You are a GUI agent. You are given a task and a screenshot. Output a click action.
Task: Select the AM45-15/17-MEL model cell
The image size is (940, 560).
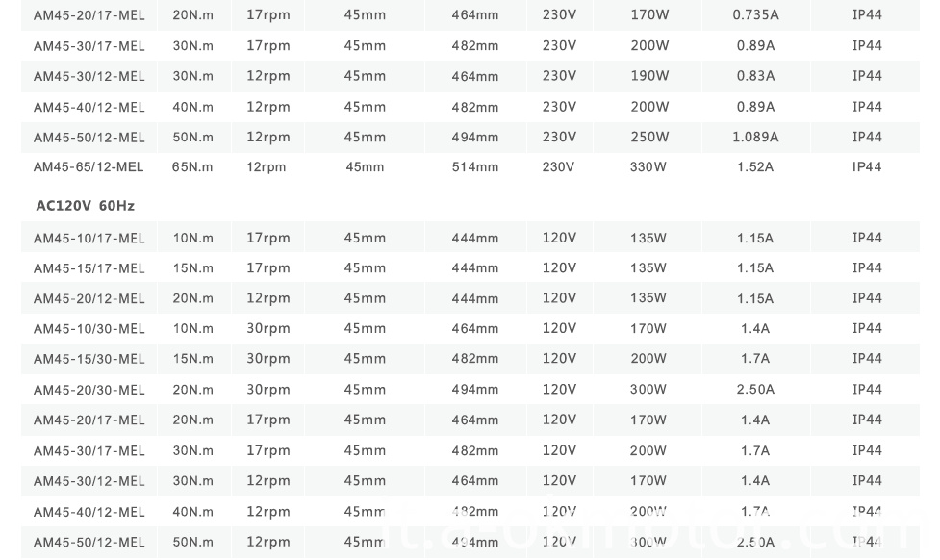coord(89,268)
